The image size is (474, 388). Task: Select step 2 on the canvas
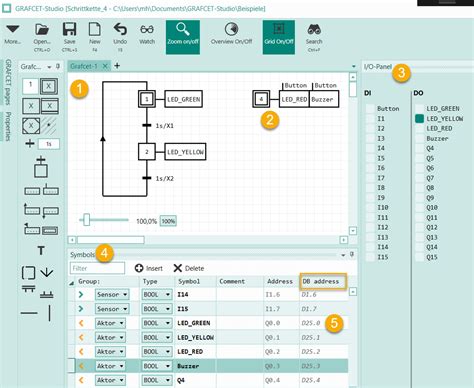coord(147,152)
